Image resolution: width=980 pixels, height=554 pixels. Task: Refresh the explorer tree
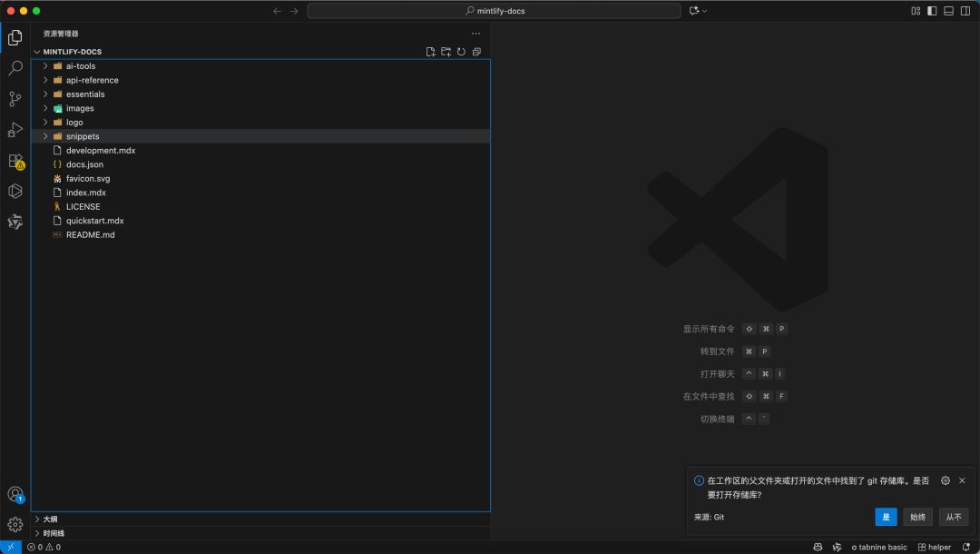point(461,52)
